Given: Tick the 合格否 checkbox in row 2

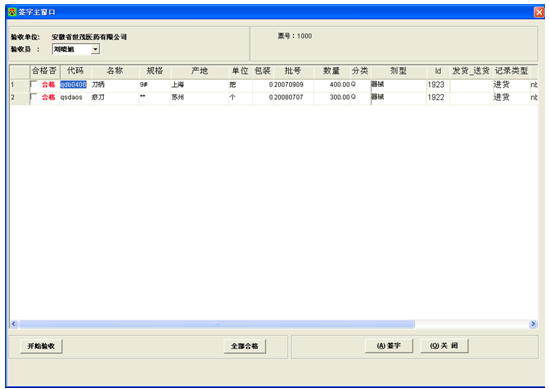Looking at the screenshot, I should pos(34,97).
